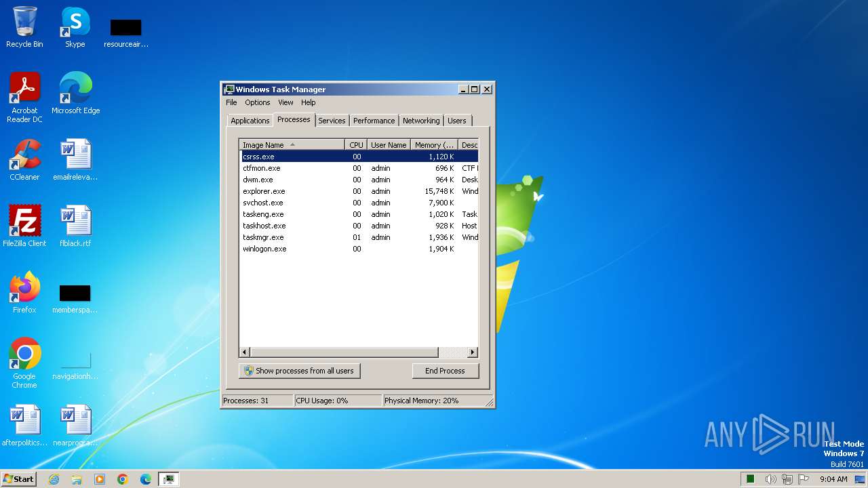Open Edge from the taskbar
868x488 pixels.
tap(146, 479)
